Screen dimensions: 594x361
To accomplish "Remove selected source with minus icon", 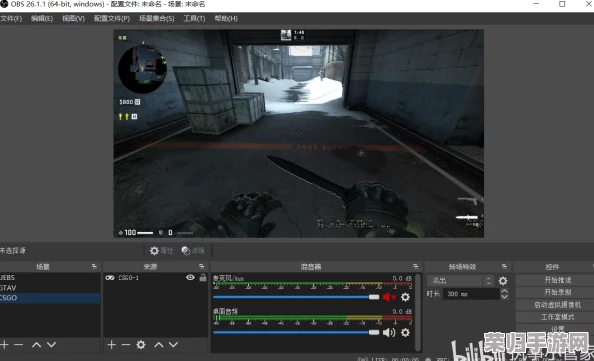I will (126, 344).
